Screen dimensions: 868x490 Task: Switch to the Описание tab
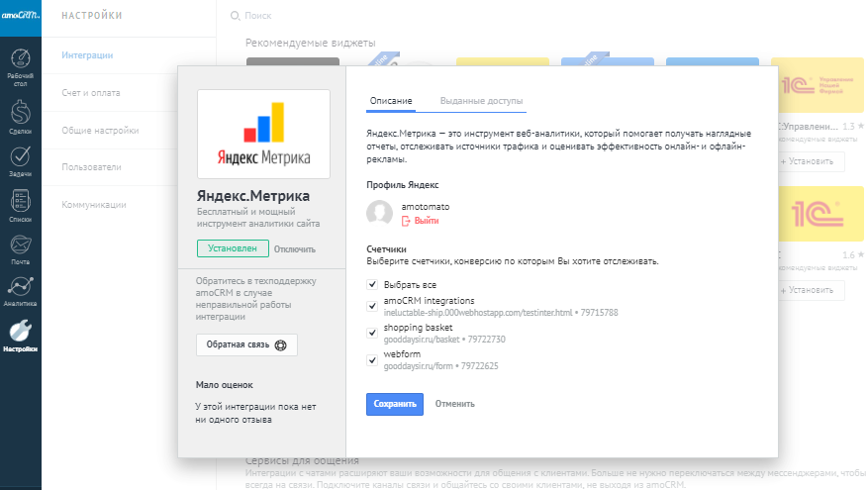(x=391, y=101)
